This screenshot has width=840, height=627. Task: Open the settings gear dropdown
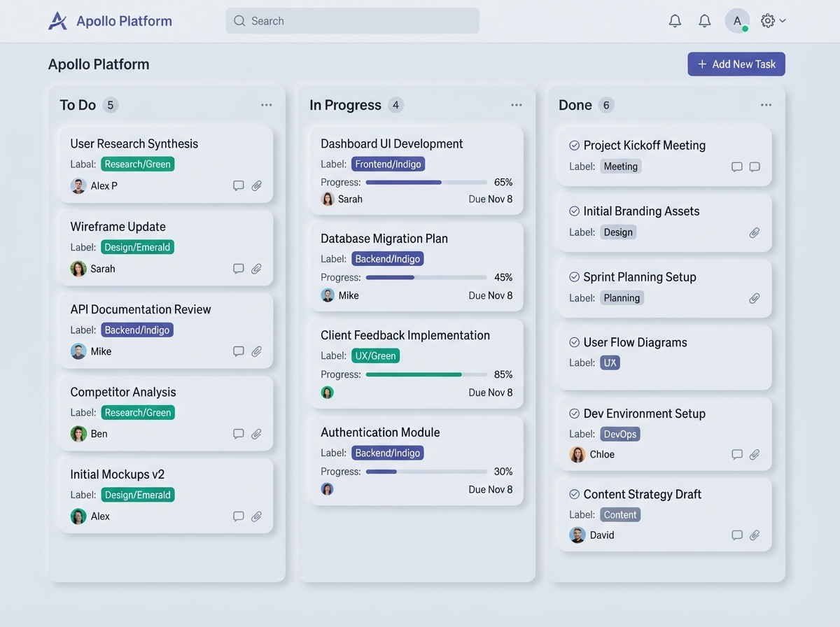[x=773, y=21]
